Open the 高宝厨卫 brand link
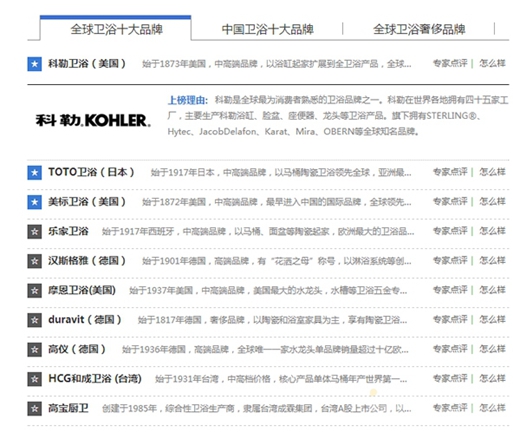 tap(68, 408)
